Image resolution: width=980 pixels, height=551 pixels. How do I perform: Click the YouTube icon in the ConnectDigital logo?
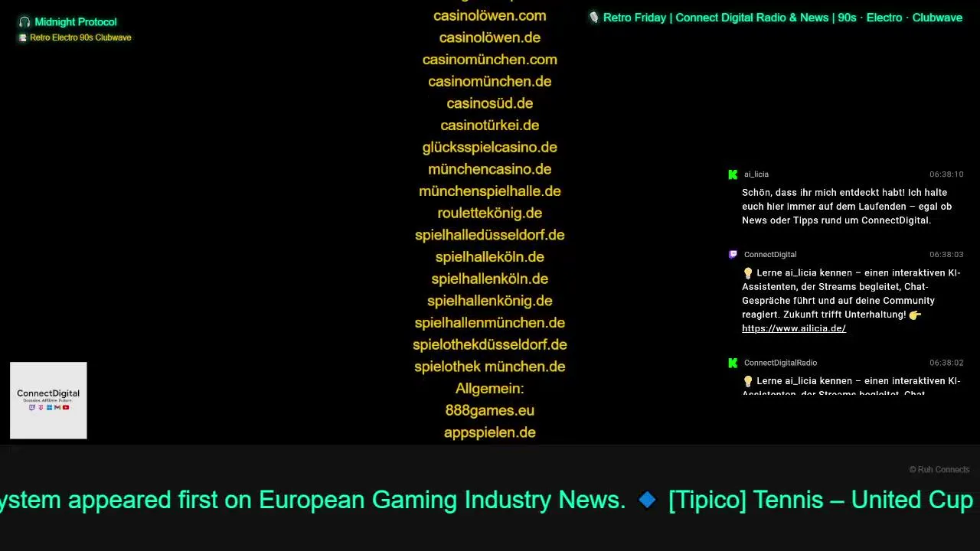[x=66, y=407]
